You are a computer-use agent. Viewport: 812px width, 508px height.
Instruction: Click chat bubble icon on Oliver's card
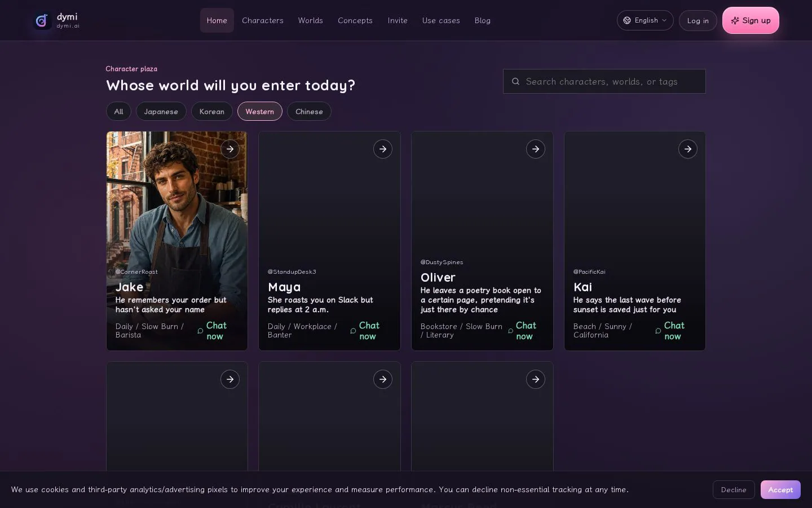[x=510, y=331]
